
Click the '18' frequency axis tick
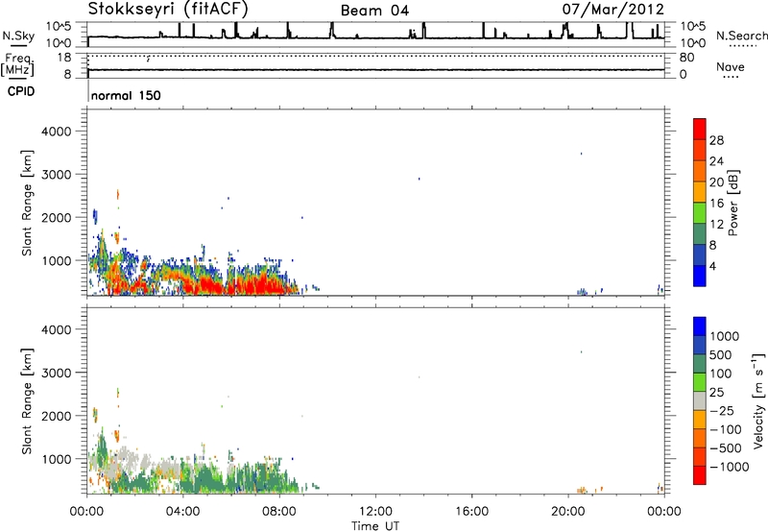pos(64,58)
